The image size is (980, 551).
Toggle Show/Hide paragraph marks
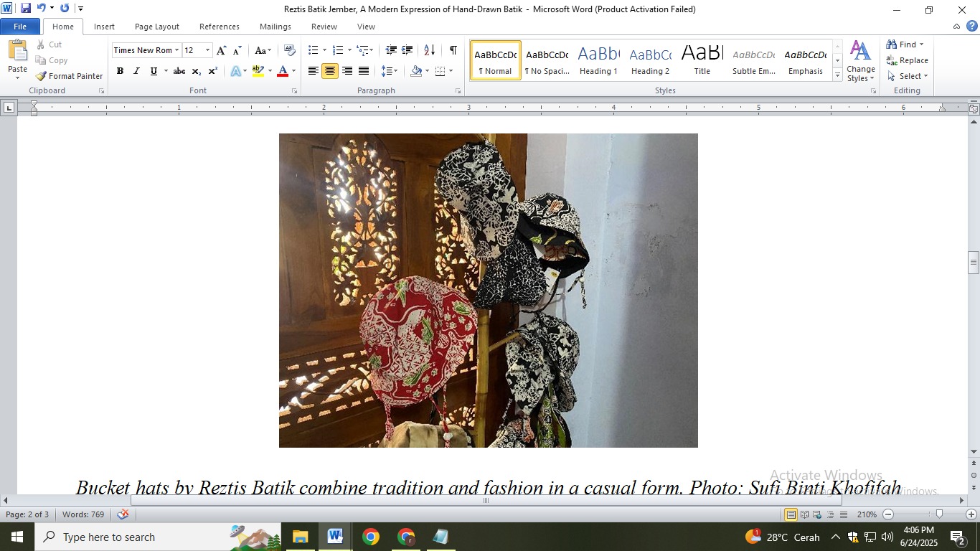(451, 52)
